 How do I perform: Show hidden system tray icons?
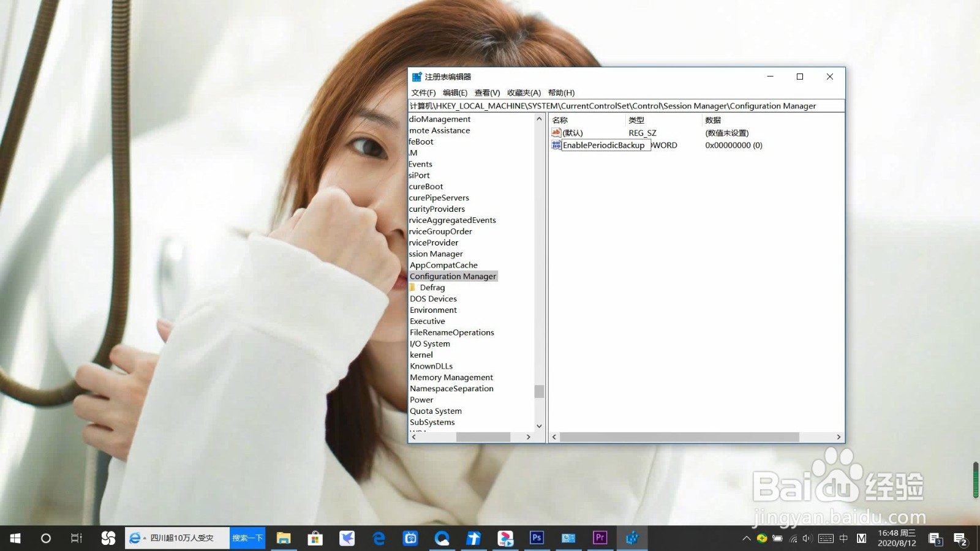[746, 539]
